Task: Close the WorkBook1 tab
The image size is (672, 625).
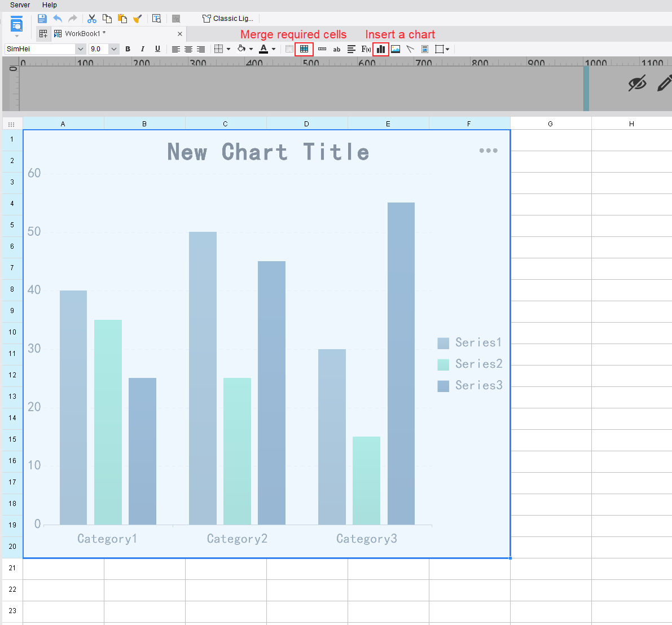Action: pos(179,34)
